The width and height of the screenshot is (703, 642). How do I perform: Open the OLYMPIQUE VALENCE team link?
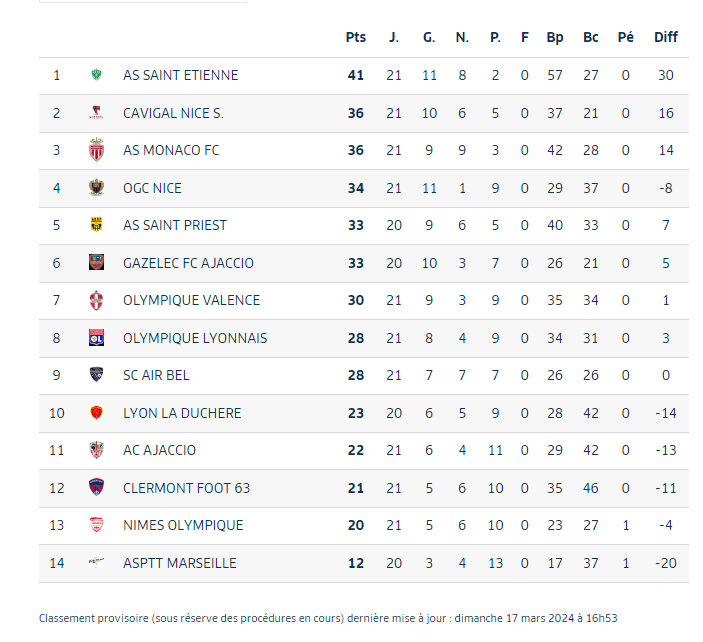191,300
